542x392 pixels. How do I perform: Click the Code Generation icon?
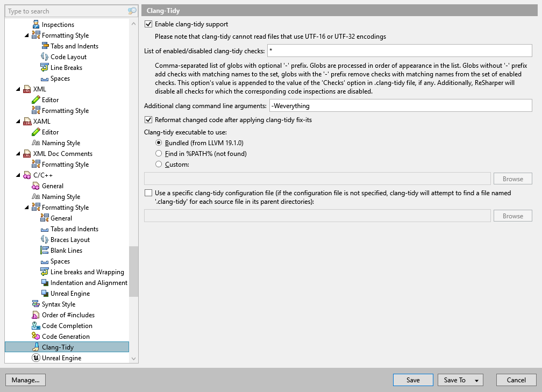click(x=35, y=336)
